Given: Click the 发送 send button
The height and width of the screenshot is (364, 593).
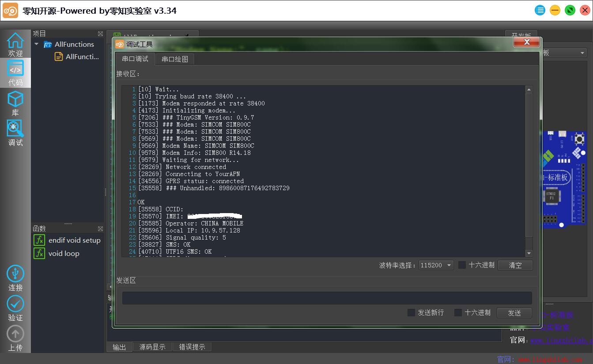Looking at the screenshot, I should pos(514,313).
